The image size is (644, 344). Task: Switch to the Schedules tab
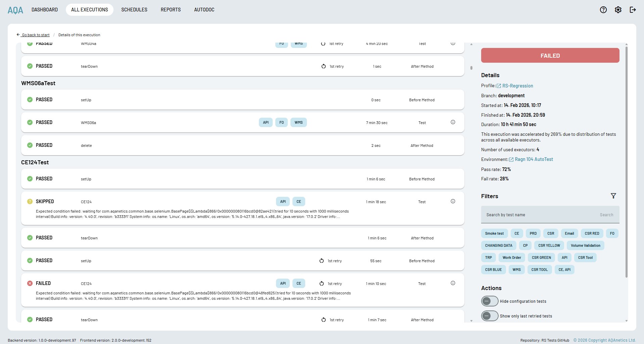[134, 10]
